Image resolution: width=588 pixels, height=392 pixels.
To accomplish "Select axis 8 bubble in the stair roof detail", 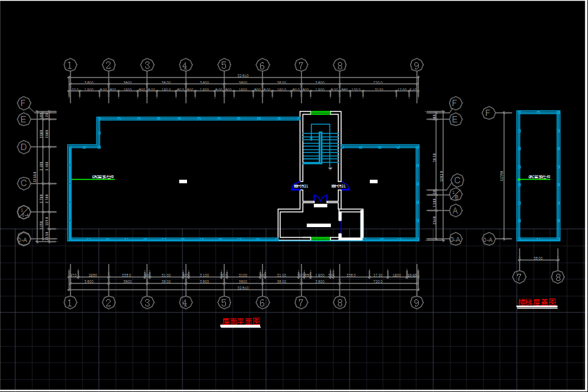I will click(558, 277).
